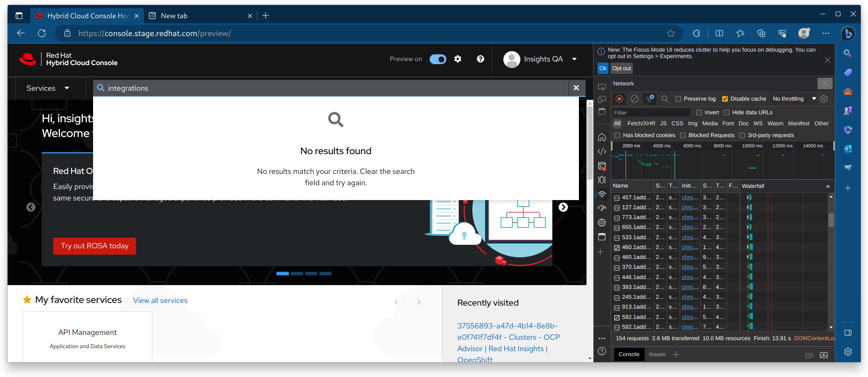Select the CSS filter type
The image size is (868, 377).
pyautogui.click(x=677, y=123)
